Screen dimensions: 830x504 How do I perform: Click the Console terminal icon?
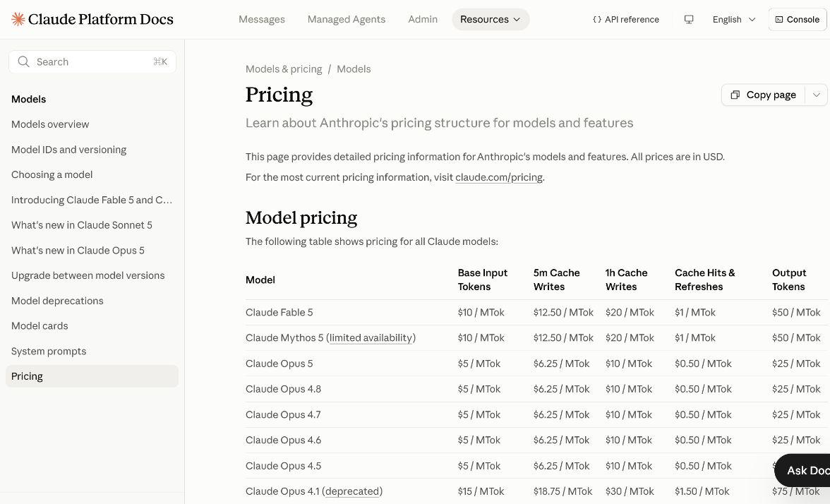(779, 20)
